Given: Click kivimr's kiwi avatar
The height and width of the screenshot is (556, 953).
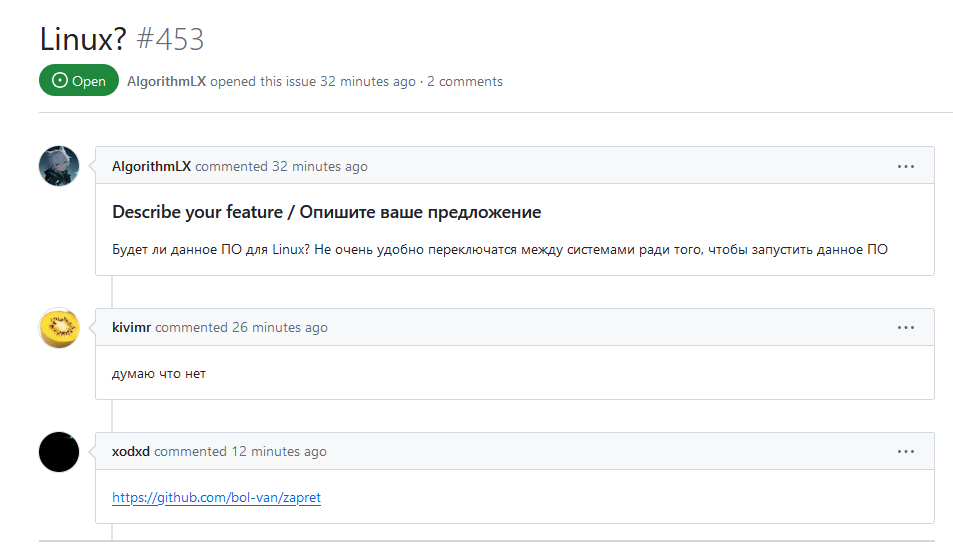Looking at the screenshot, I should (59, 328).
